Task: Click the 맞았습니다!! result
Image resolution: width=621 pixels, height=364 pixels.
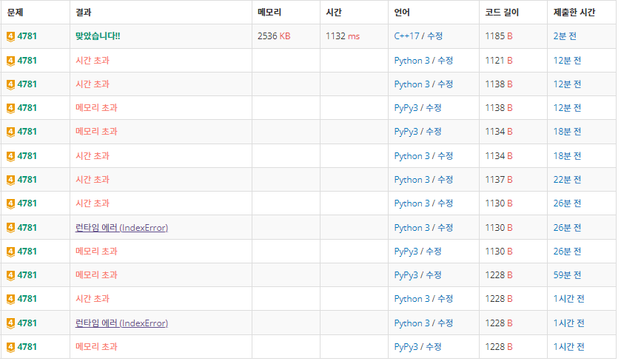Action: pos(98,36)
